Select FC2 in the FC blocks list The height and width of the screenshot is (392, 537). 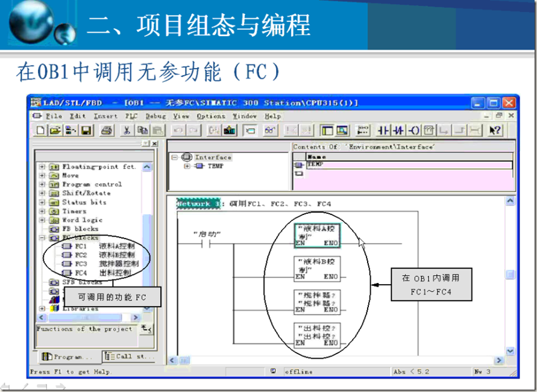[x=98, y=255]
